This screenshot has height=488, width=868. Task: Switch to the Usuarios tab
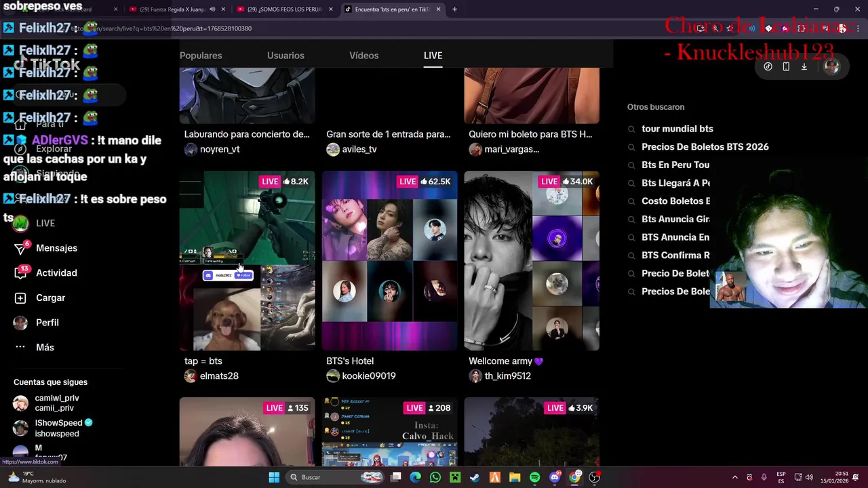[x=285, y=56]
